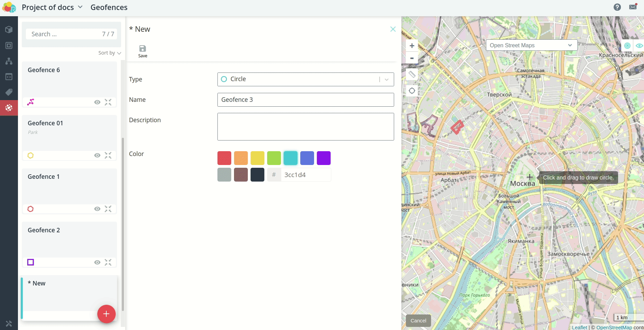
Task: Open the OpenStreetMap attribution link
Action: point(614,327)
